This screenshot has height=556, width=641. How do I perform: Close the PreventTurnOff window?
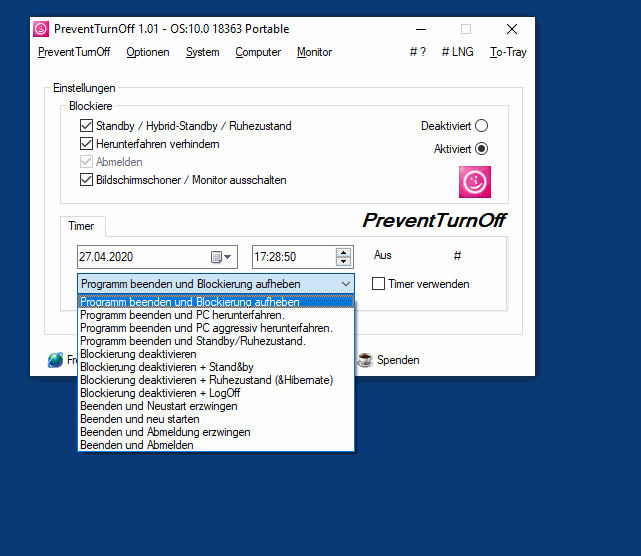(512, 29)
